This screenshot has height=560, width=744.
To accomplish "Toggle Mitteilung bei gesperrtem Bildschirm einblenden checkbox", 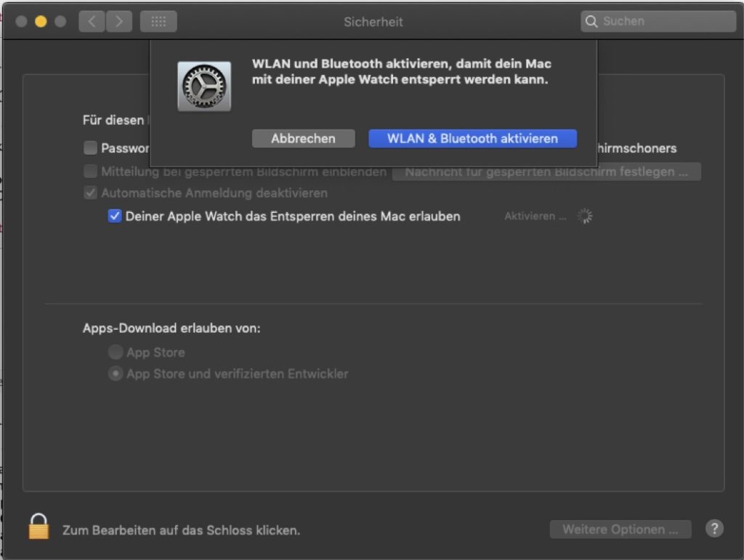I will tap(90, 171).
